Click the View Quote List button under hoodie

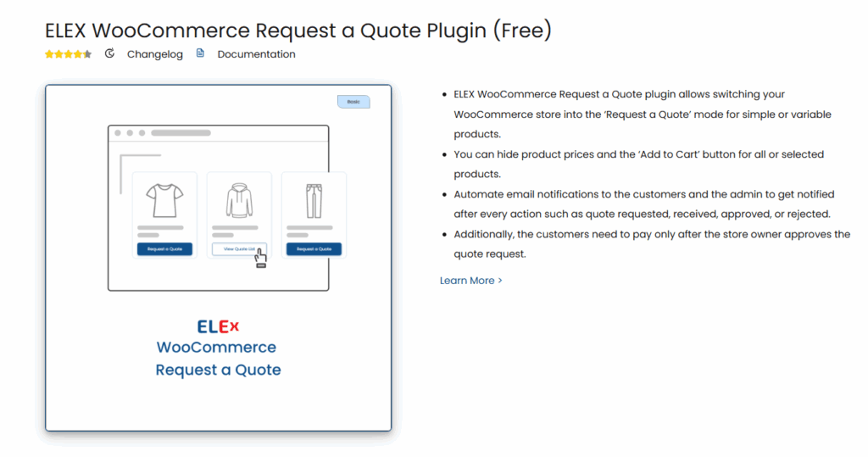pyautogui.click(x=239, y=249)
